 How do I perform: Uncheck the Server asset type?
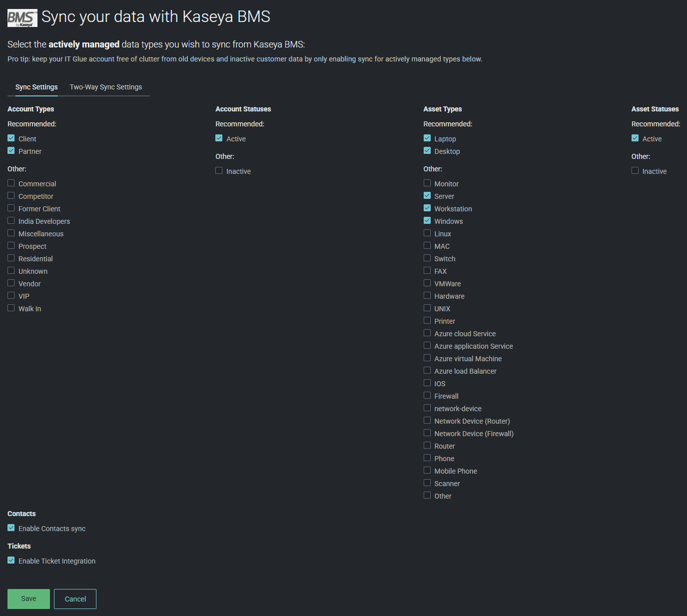[x=427, y=195]
